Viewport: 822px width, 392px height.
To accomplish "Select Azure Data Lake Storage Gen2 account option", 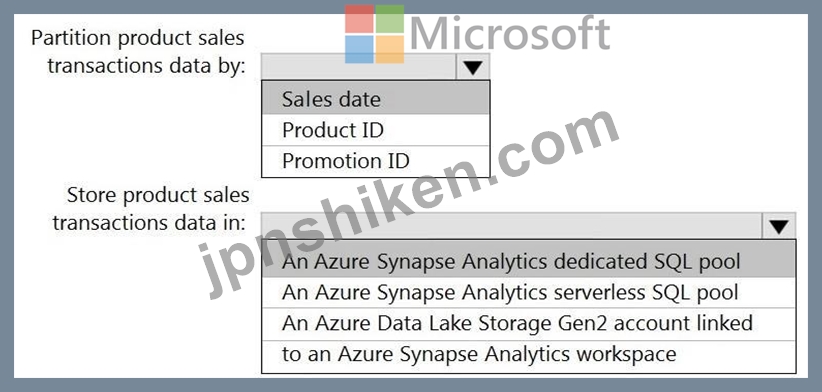I will pos(528,324).
